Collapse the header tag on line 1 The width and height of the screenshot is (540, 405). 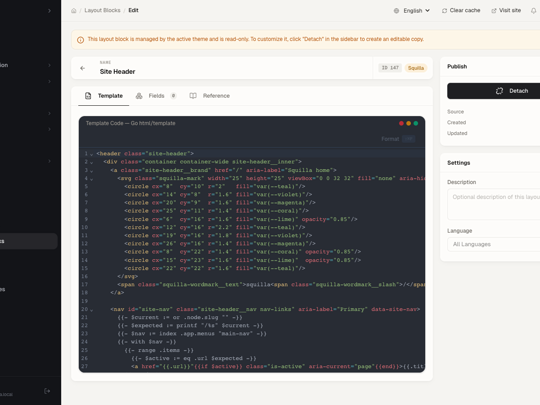91,154
